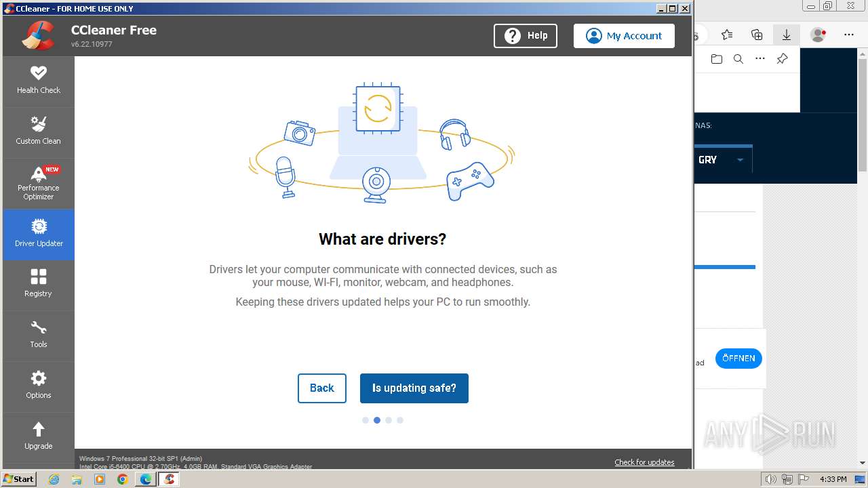This screenshot has width=868, height=488.
Task: Click the CCleaner logo icon
Action: tap(38, 35)
